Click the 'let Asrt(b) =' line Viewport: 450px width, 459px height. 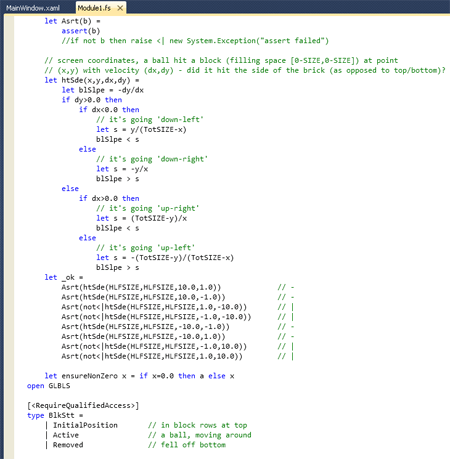(72, 21)
